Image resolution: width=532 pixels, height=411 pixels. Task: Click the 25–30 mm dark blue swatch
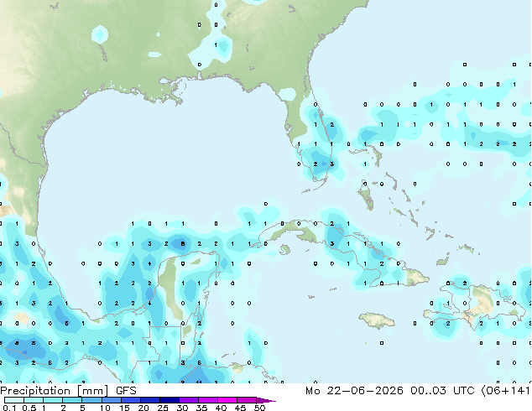click(x=169, y=400)
